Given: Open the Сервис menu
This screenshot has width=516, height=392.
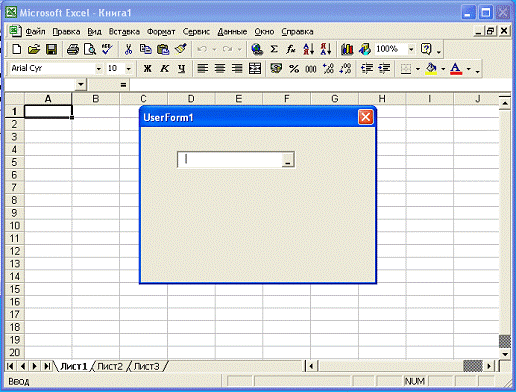Looking at the screenshot, I should 196,32.
